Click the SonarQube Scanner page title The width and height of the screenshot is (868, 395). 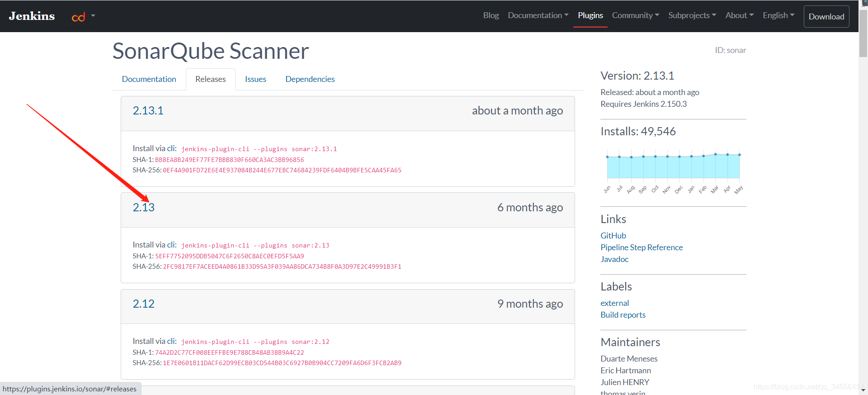pos(211,51)
